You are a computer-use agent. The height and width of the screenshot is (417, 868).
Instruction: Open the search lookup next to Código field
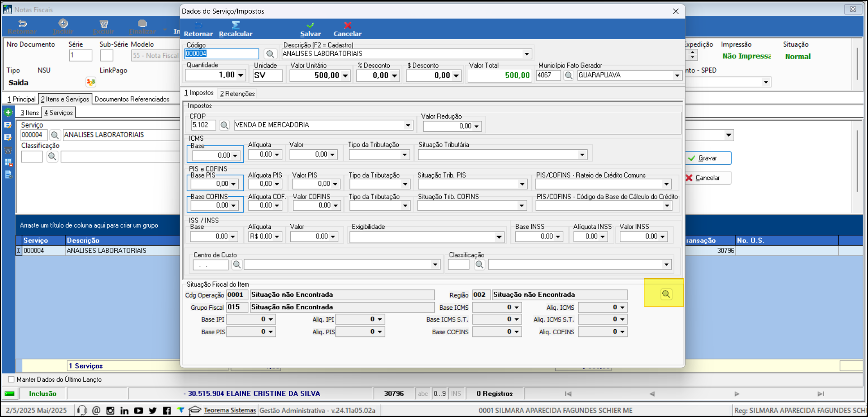(x=270, y=54)
